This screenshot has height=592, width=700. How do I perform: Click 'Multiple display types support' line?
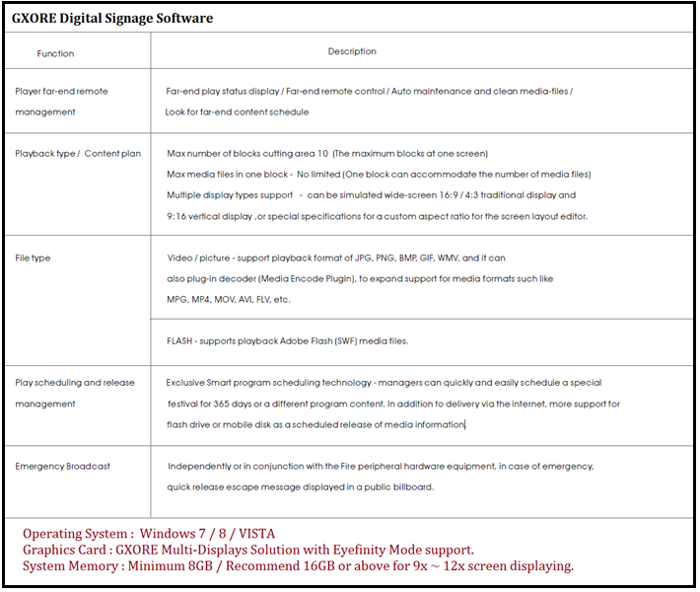click(x=371, y=195)
